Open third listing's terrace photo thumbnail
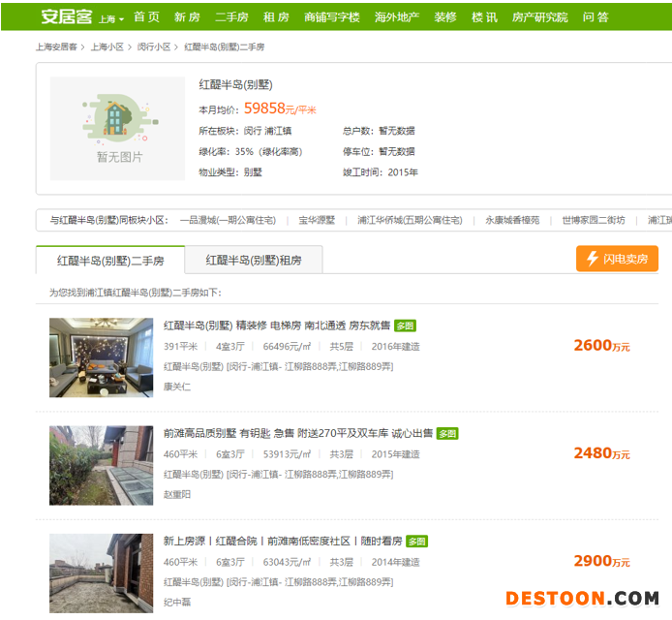This screenshot has height=620, width=672. [101, 573]
